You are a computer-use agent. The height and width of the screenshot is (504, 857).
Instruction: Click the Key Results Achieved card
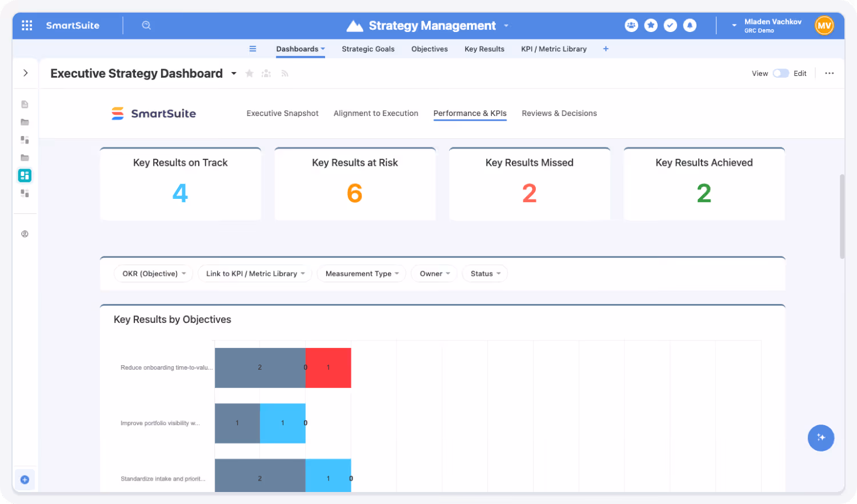tap(704, 184)
